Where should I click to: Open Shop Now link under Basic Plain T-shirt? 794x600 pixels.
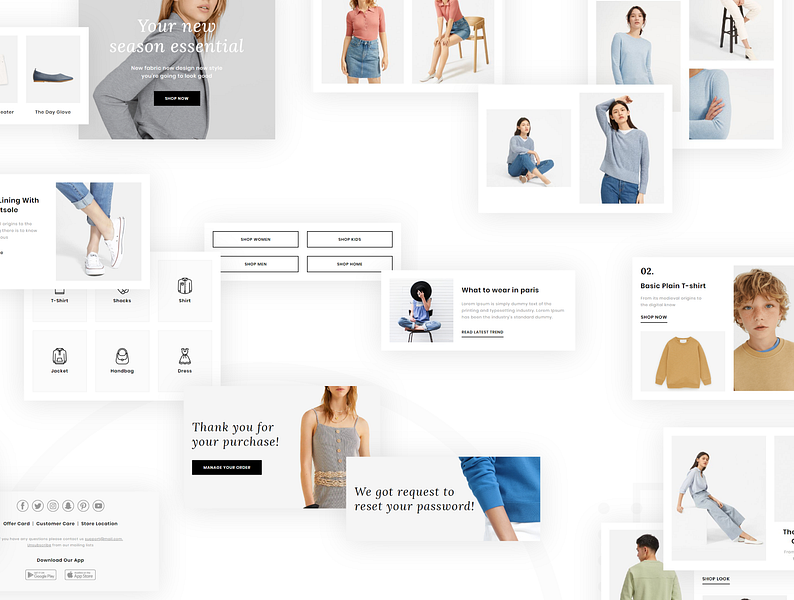[654, 317]
